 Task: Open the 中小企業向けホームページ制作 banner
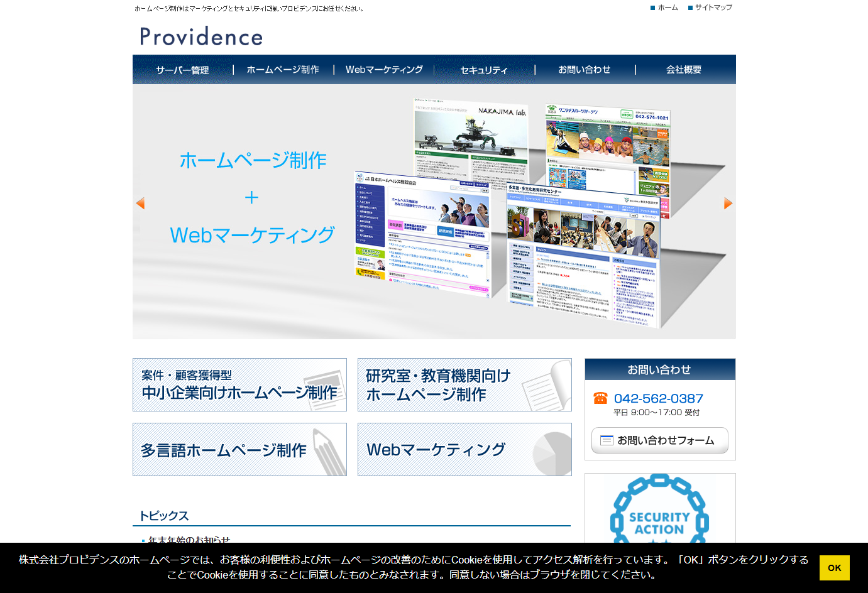pyautogui.click(x=239, y=385)
